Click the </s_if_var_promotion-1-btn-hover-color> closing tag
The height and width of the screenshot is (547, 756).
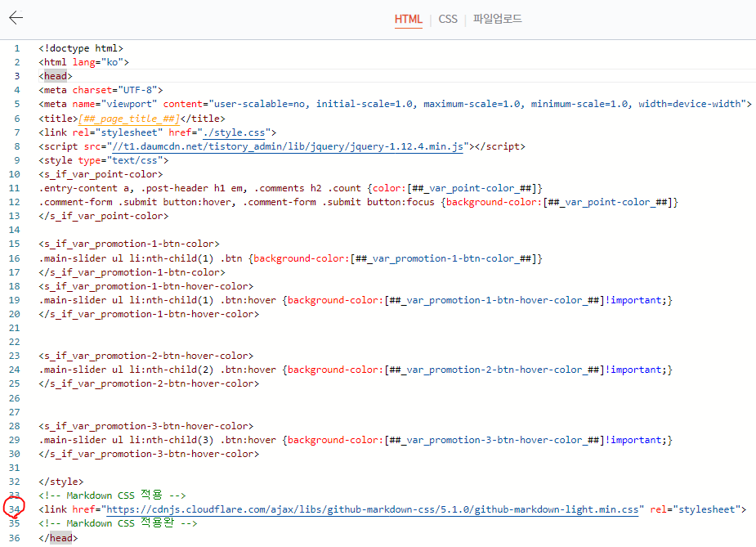click(x=149, y=315)
